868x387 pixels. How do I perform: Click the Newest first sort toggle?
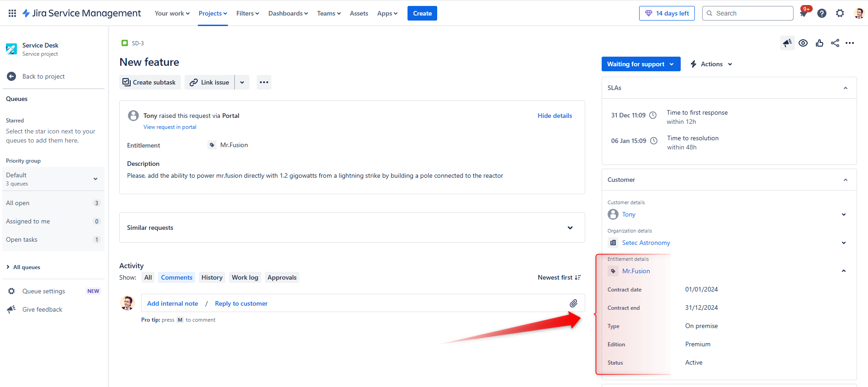pos(559,277)
